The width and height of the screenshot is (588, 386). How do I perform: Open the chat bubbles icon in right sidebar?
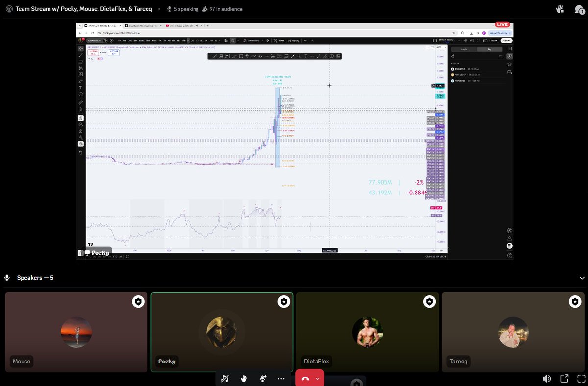[x=510, y=72]
